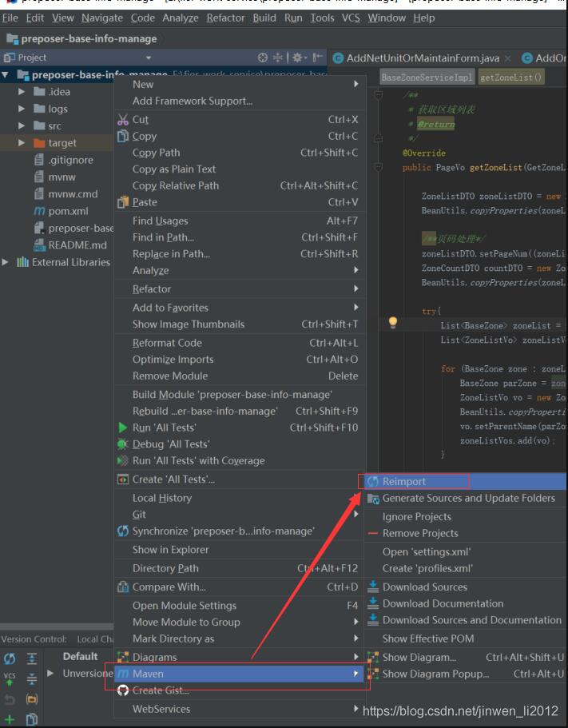Collapse the getZoneList method fold marker
The width and height of the screenshot is (568, 728).
click(x=378, y=167)
